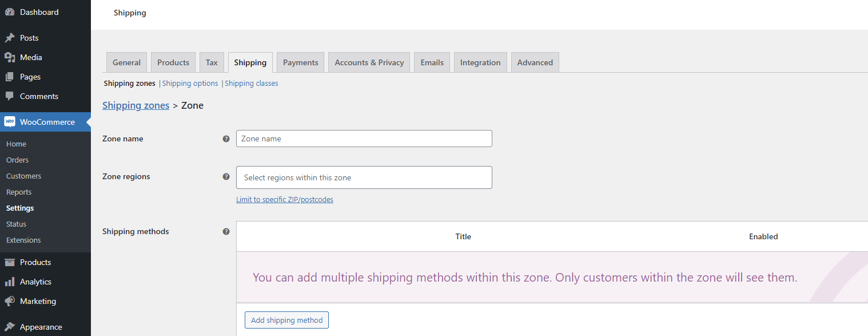Switch to the Payments tab

point(301,62)
